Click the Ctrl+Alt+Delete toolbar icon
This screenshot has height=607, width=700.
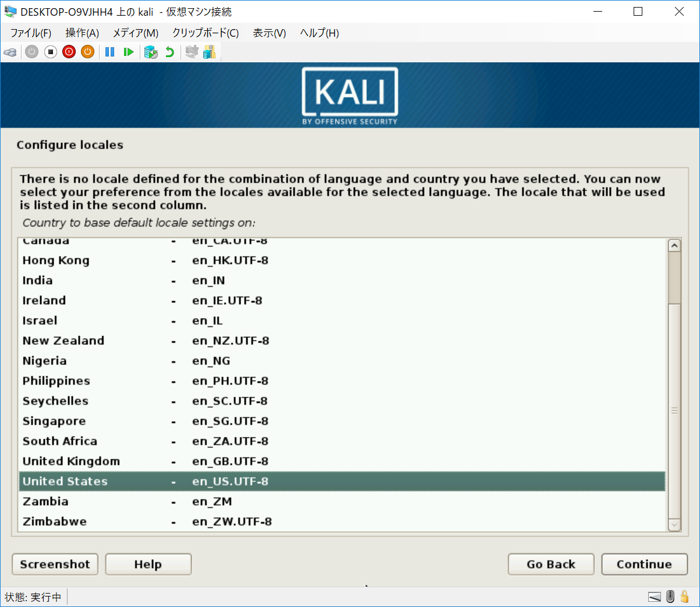(10, 52)
